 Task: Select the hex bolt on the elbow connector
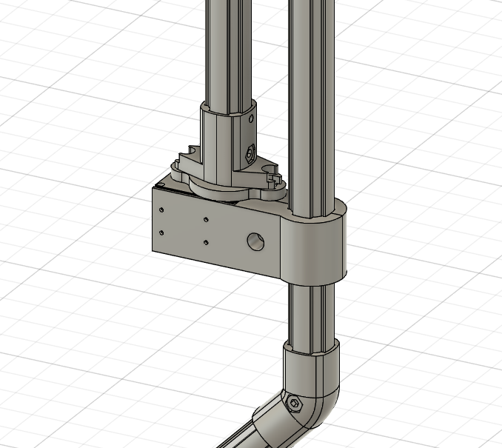pyautogui.click(x=295, y=404)
